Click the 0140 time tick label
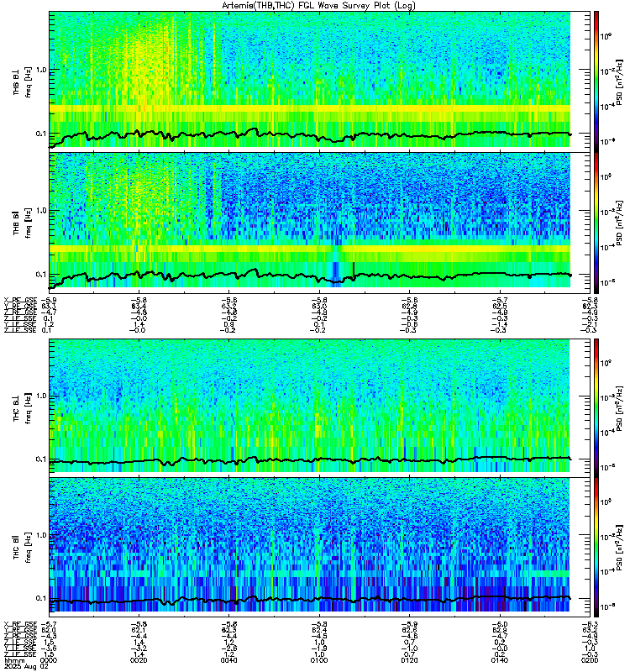The height and width of the screenshot is (672, 630). click(x=500, y=660)
